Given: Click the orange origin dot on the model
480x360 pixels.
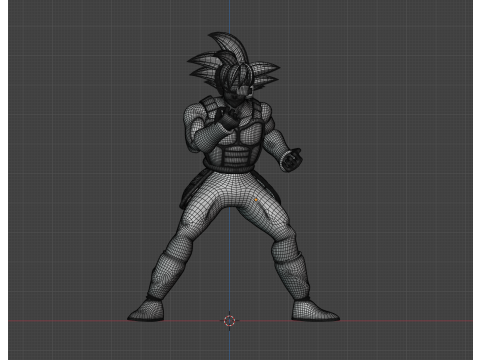Looking at the screenshot, I should coord(256,200).
